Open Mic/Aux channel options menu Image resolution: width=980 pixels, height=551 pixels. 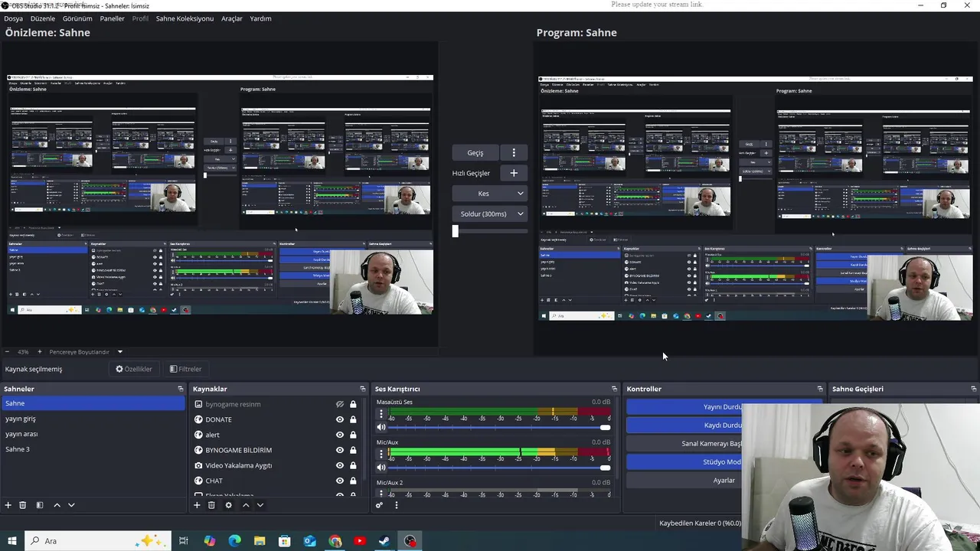[381, 454]
